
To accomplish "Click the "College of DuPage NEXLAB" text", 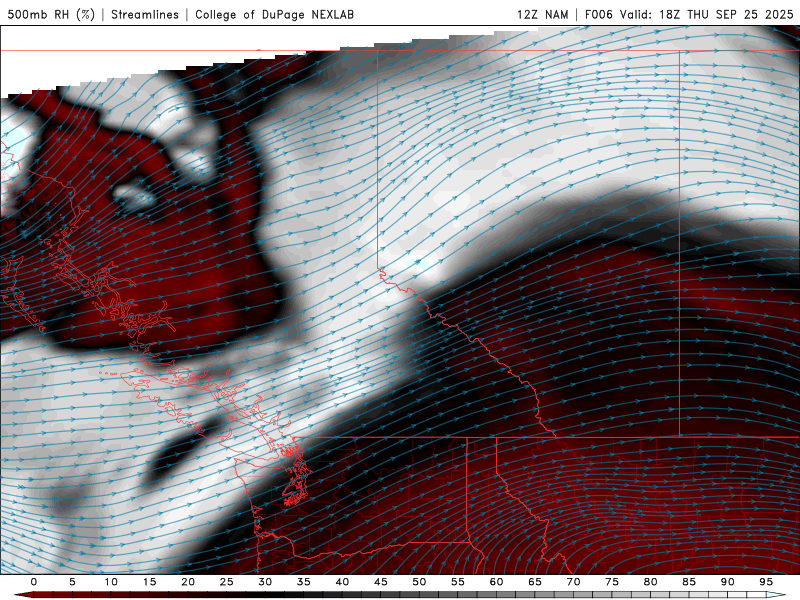I will [274, 14].
